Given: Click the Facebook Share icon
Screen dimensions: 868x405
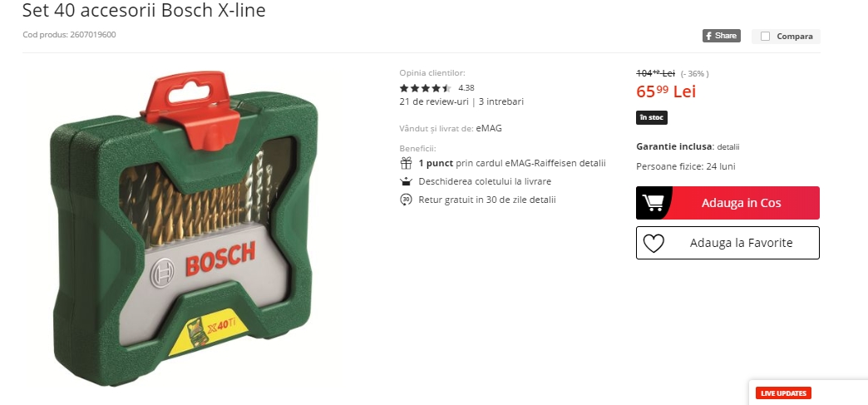Looking at the screenshot, I should click(x=722, y=36).
